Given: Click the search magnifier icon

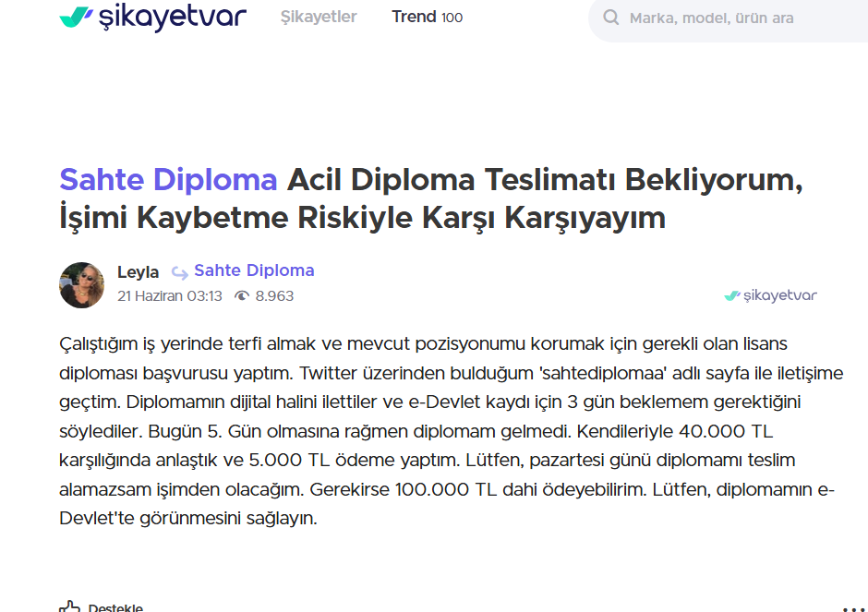Looking at the screenshot, I should pyautogui.click(x=610, y=18).
